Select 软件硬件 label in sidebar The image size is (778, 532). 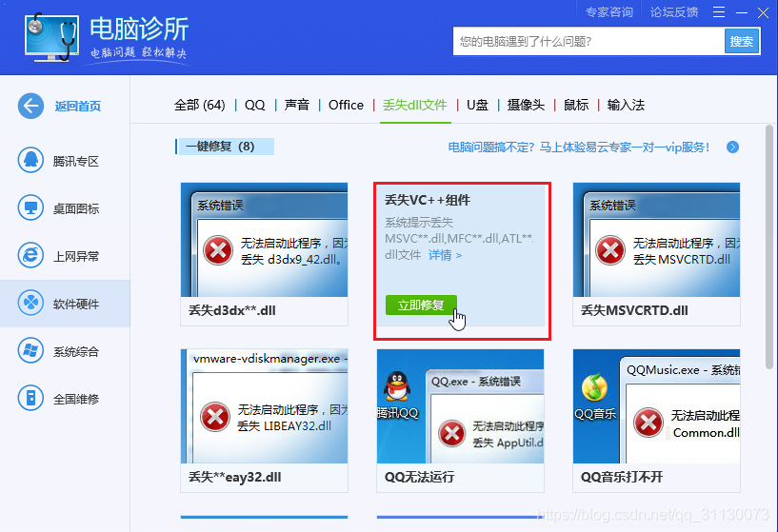click(x=76, y=305)
